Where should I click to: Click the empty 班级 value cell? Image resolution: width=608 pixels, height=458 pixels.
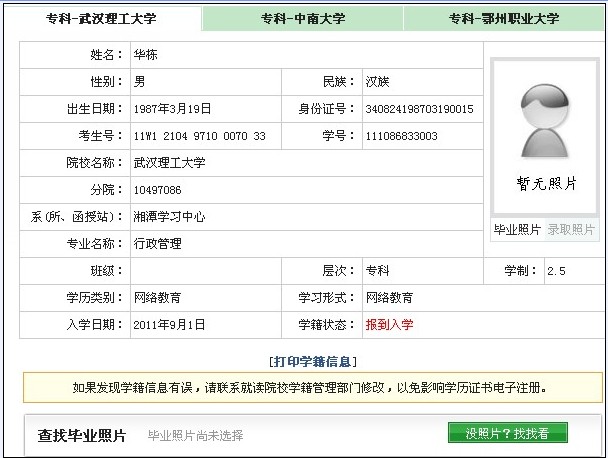206,271
